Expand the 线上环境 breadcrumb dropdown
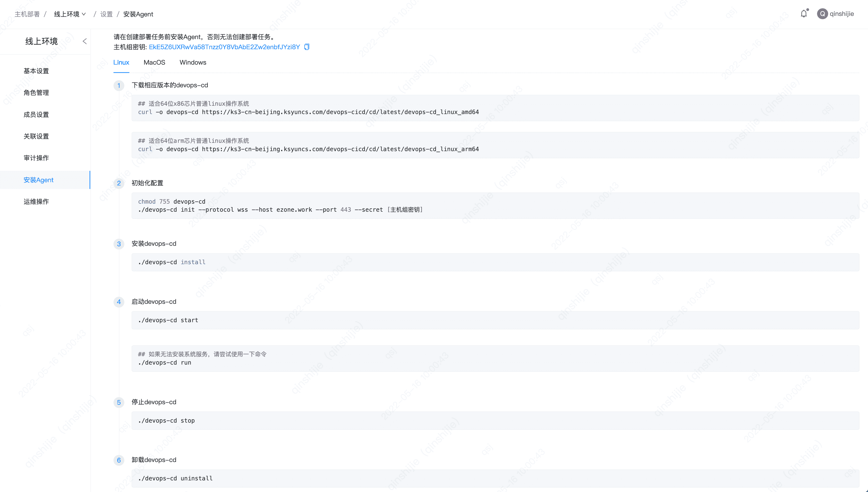This screenshot has height=492, width=868. click(70, 14)
